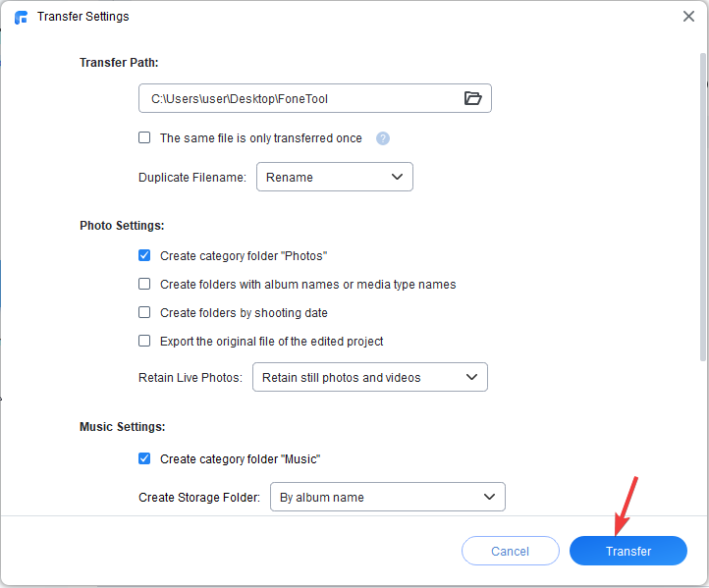Enable 'The same file is only transferred once'
Viewport: 709px width, 588px height.
click(144, 137)
